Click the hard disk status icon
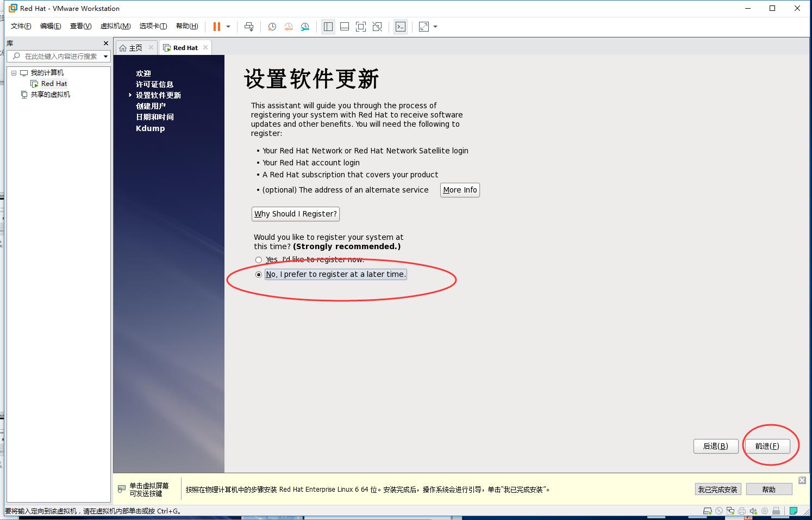Viewport: 812px width, 520px height. (707, 511)
